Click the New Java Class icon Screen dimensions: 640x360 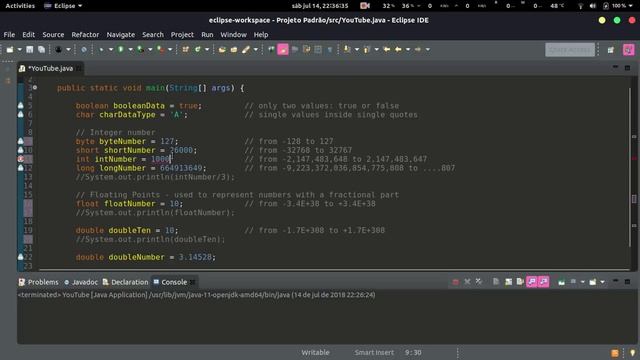pos(198,49)
